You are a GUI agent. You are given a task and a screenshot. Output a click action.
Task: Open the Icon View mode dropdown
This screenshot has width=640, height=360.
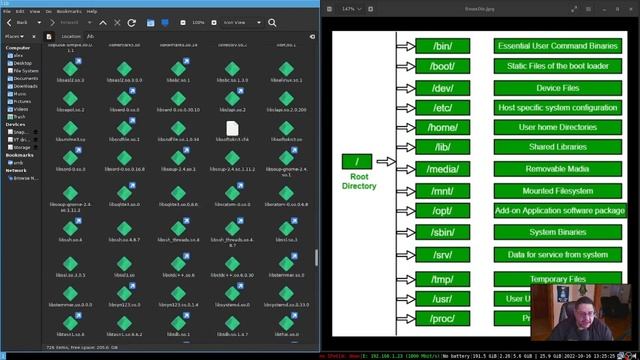pyautogui.click(x=242, y=23)
